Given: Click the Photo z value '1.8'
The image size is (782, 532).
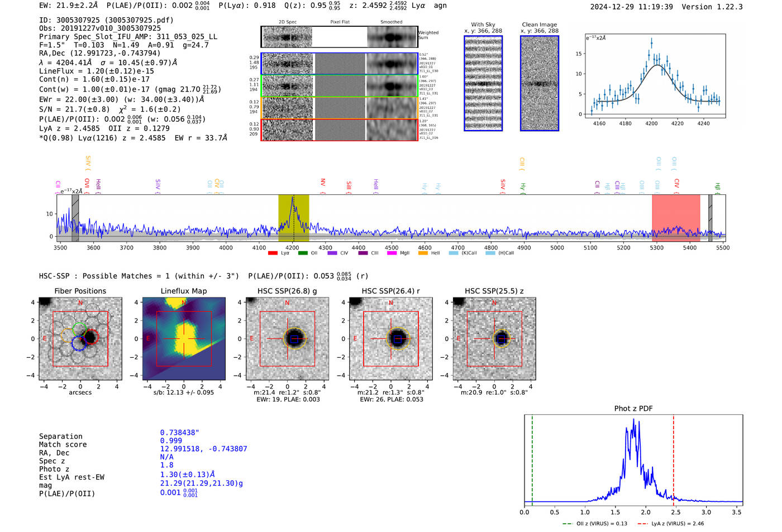Looking at the screenshot, I should coord(166,465).
